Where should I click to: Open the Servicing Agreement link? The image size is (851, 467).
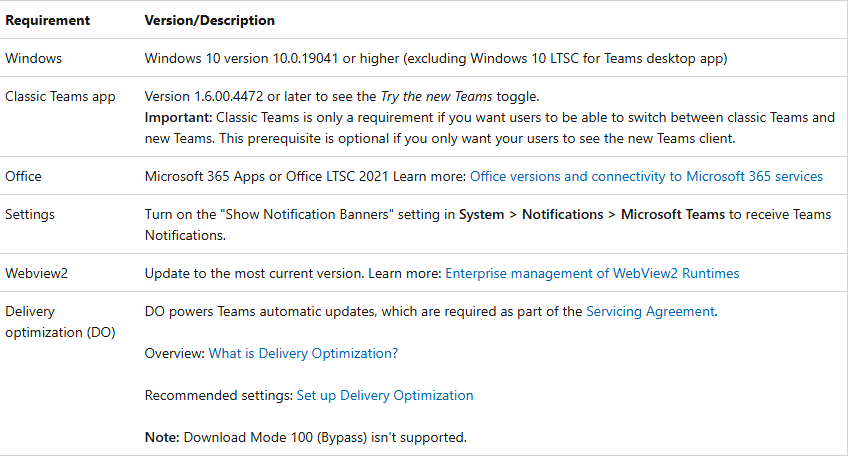pos(650,311)
